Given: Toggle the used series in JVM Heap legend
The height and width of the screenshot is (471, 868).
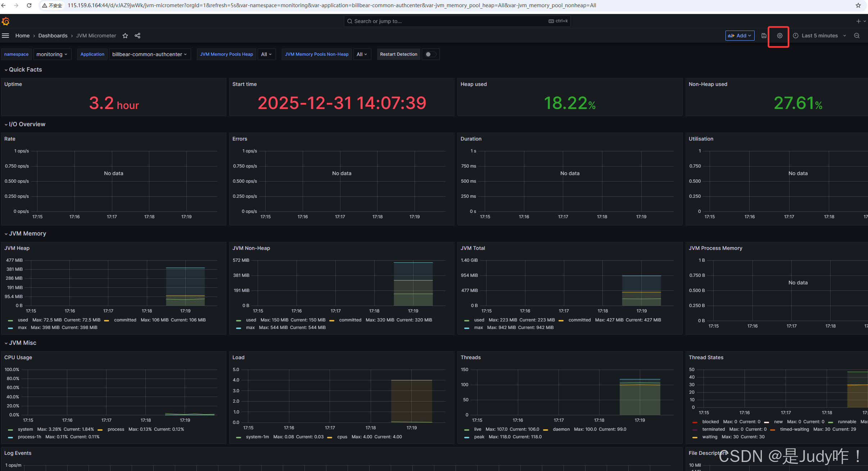Looking at the screenshot, I should click(x=23, y=320).
